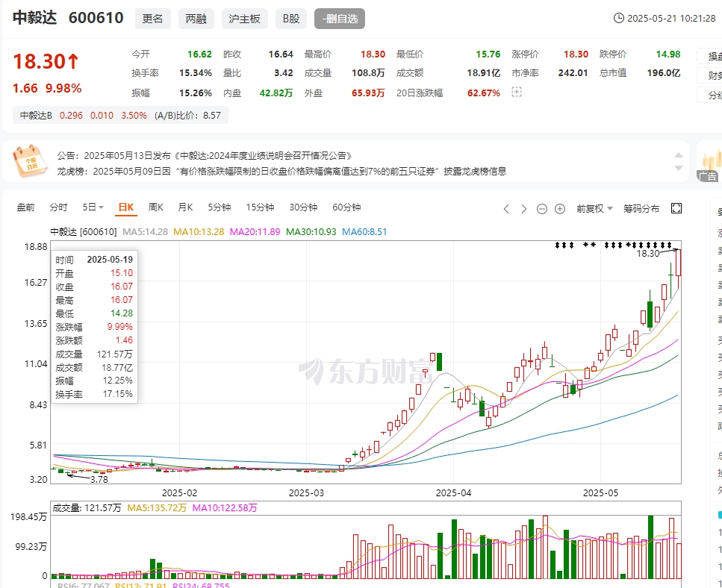This screenshot has width=722, height=588.
Task: Click the 3.78 low price marker
Action: pyautogui.click(x=99, y=479)
